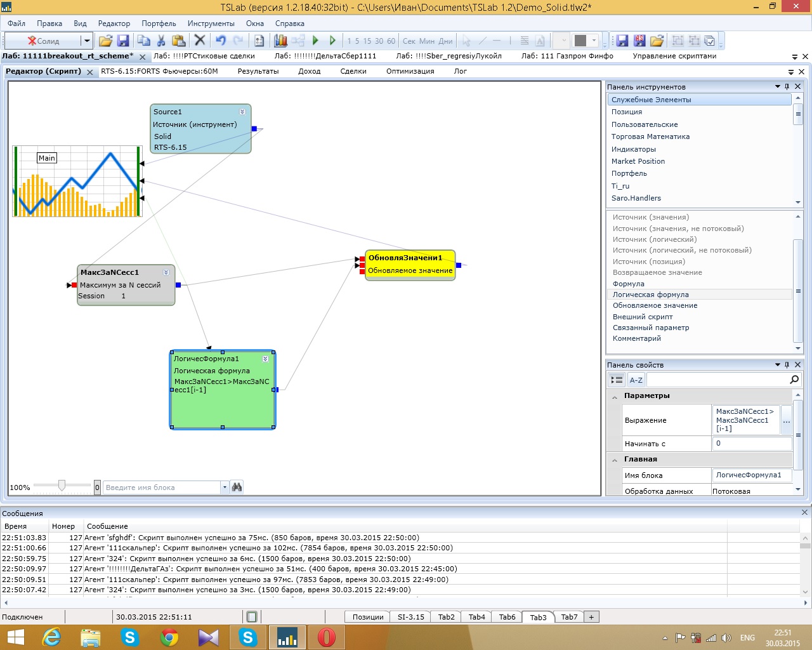Open the Солид dropdown arrow
812x650 pixels.
click(87, 41)
